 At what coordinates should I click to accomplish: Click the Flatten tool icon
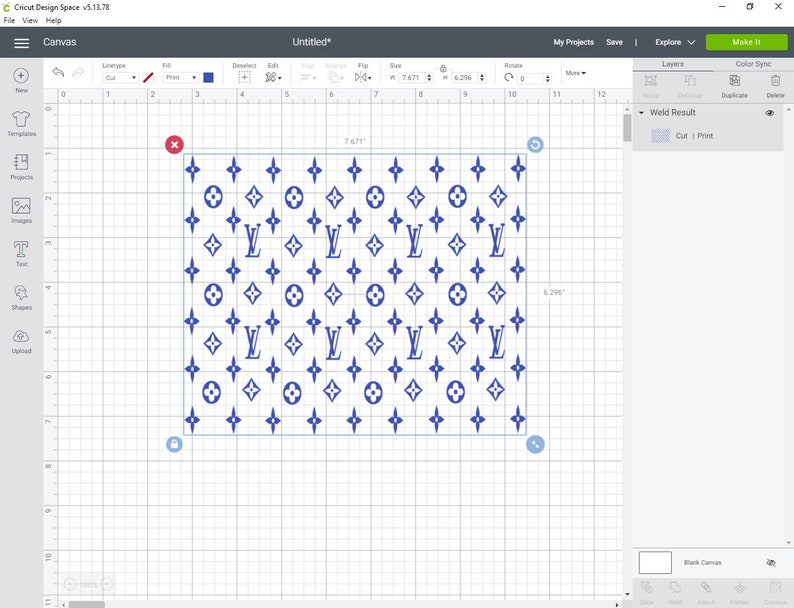(x=740, y=588)
